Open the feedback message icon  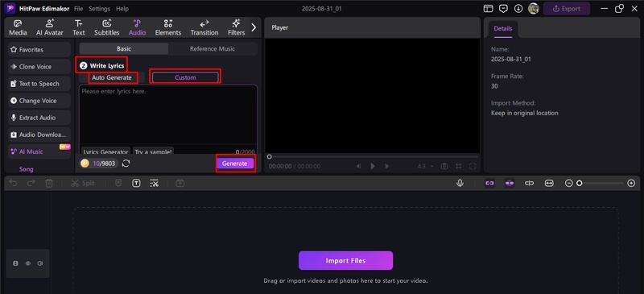(x=503, y=9)
